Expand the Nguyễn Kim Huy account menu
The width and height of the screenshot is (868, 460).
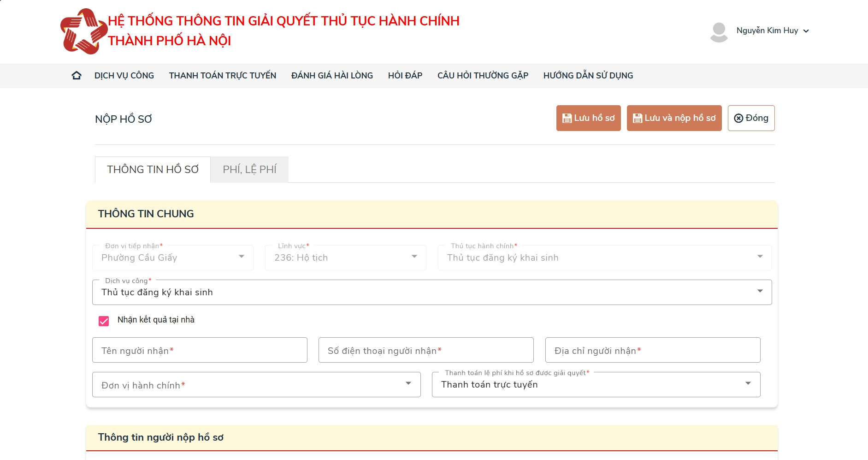point(773,31)
